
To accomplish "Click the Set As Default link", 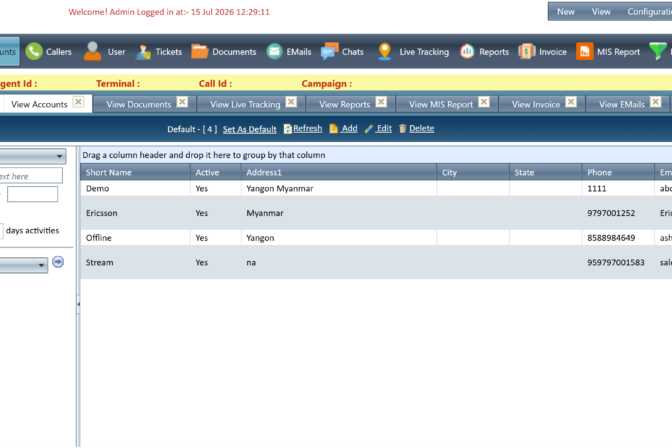I will point(249,129).
